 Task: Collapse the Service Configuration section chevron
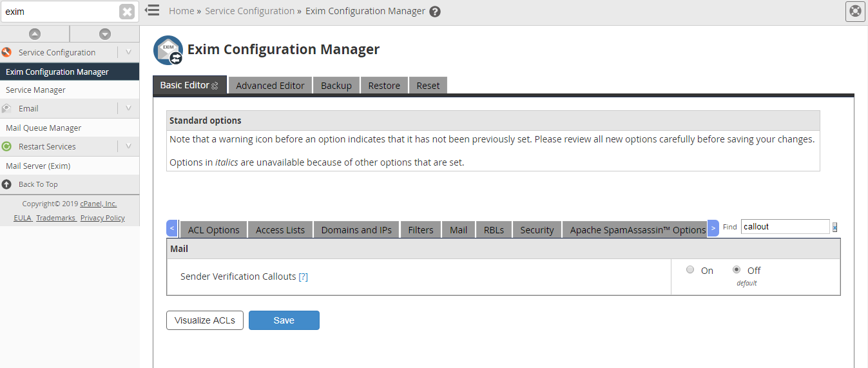(128, 52)
